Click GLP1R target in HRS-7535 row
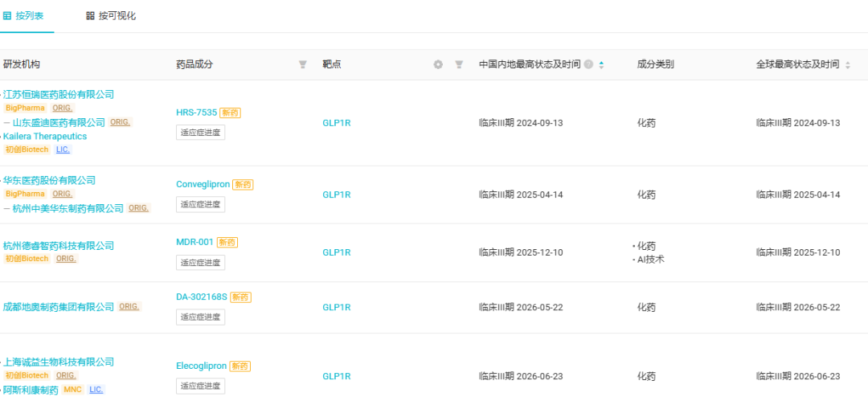This screenshot has width=868, height=397. click(x=337, y=123)
